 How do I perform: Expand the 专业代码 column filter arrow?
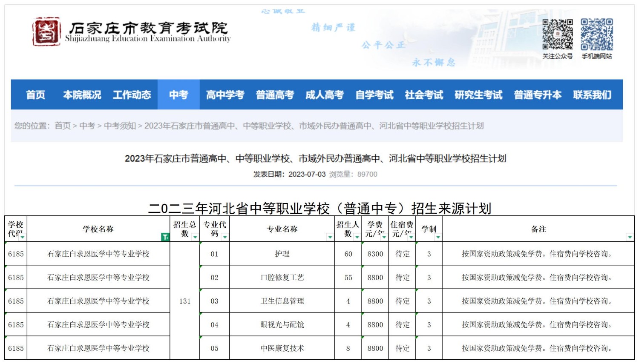[x=225, y=237]
